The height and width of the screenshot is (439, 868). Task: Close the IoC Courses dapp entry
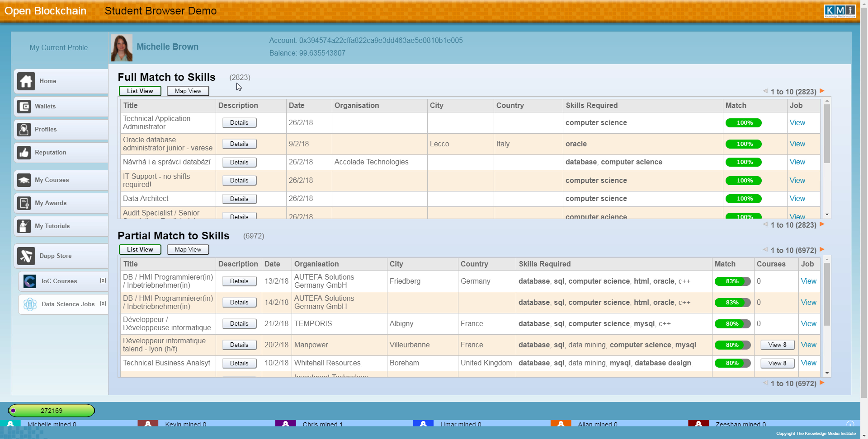tap(103, 280)
